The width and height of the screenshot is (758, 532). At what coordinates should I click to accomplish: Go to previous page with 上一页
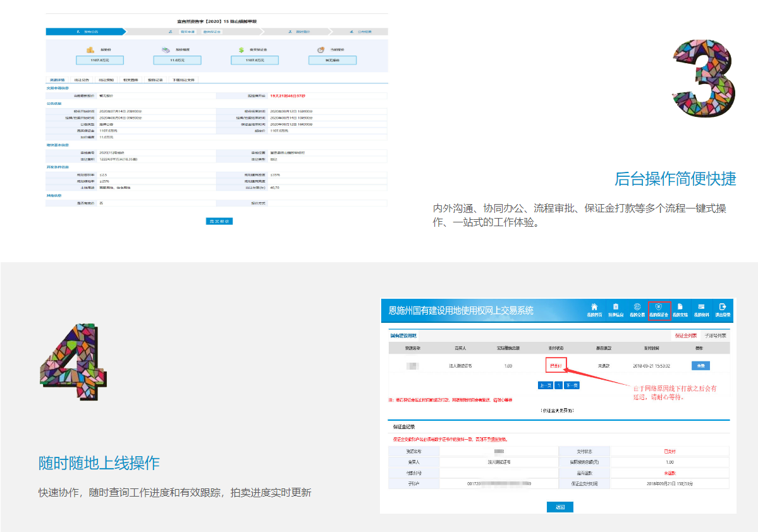pyautogui.click(x=545, y=385)
